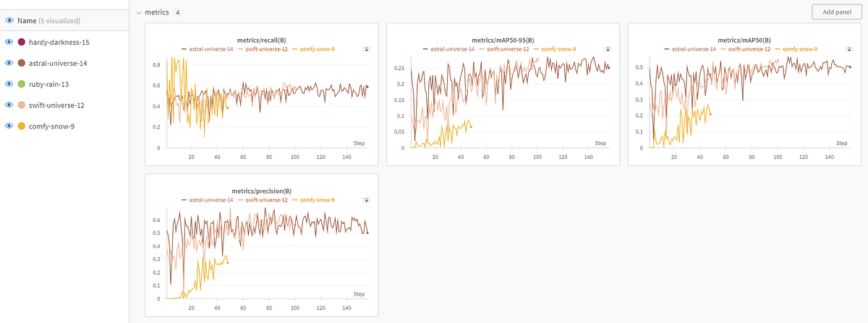Click the hardy-darkness-15 color dot
The height and width of the screenshot is (323, 868).
click(x=22, y=42)
